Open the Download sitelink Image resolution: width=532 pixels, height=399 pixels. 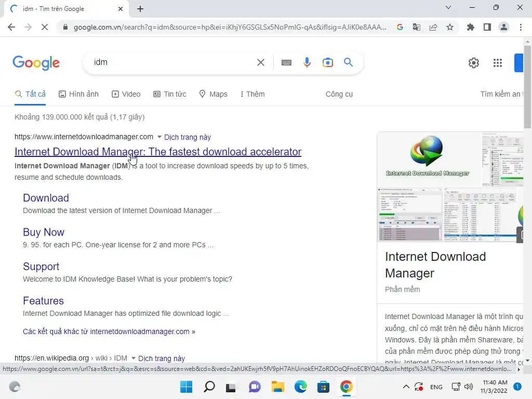coord(46,198)
